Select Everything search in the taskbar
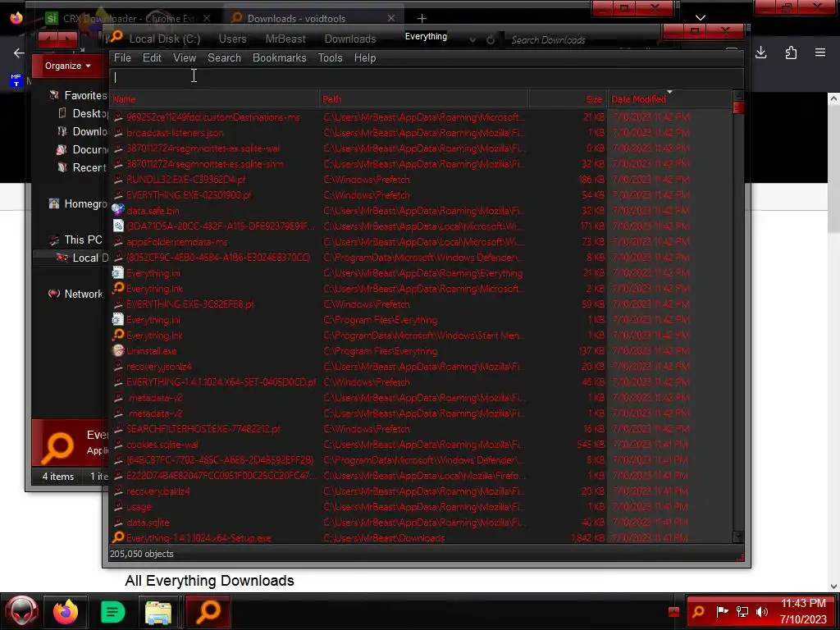 pyautogui.click(x=208, y=611)
